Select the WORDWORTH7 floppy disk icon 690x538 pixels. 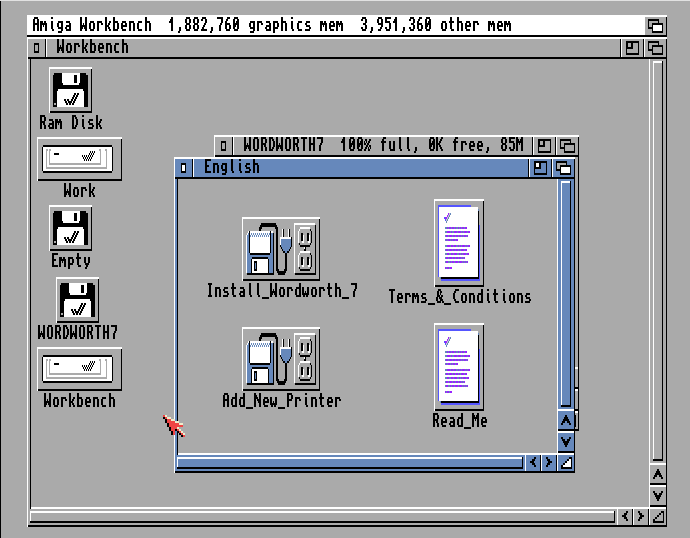[77, 300]
